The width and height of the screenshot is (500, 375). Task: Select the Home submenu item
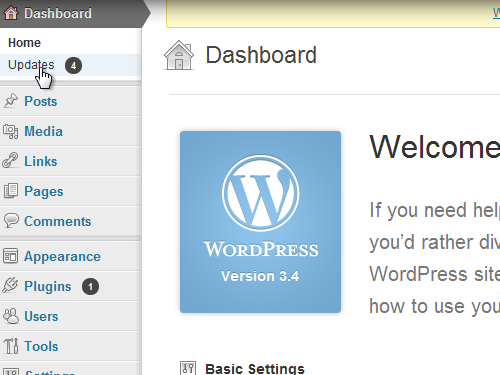tap(24, 43)
